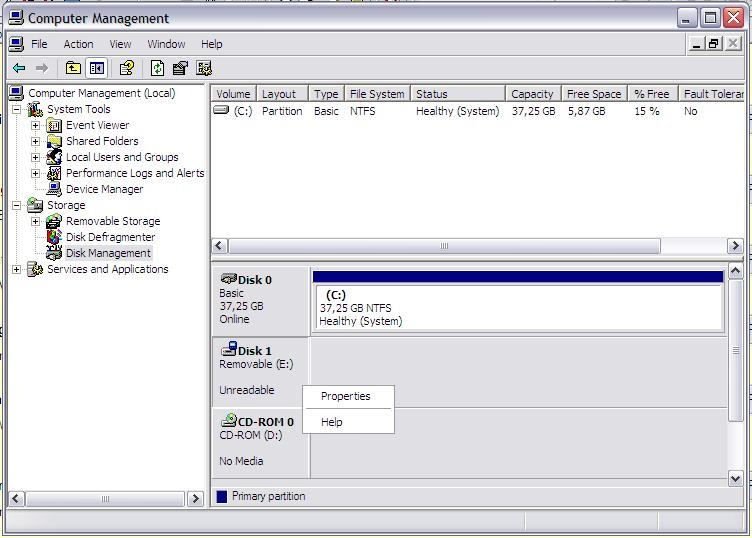Expand the Removable Storage node
Screen dimensions: 752x538
pos(35,222)
